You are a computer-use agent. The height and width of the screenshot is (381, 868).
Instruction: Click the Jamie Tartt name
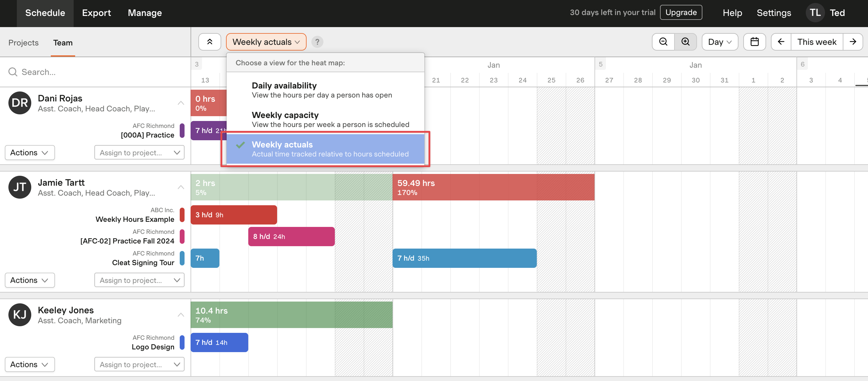[61, 183]
